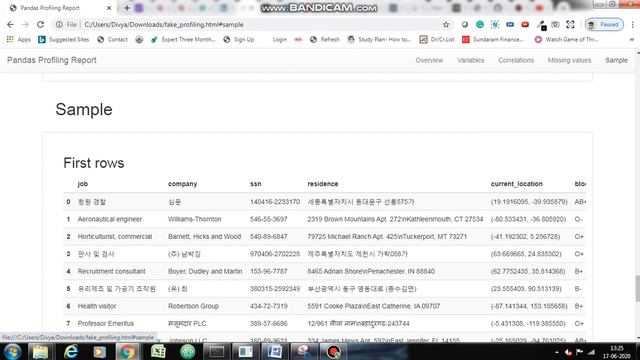
Task: Open the Apps grid in bookmarks bar
Action: (x=19, y=40)
